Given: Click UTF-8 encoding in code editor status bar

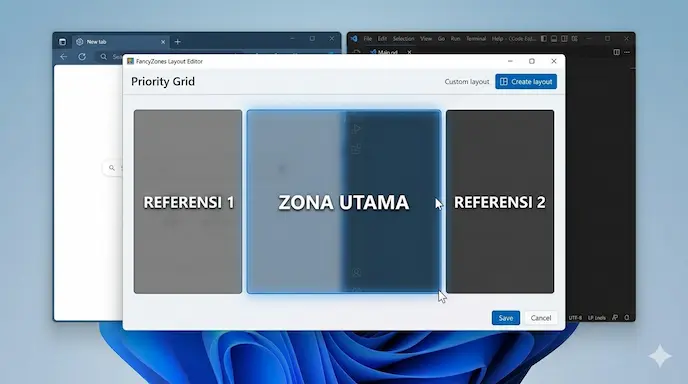Looking at the screenshot, I should 575,318.
